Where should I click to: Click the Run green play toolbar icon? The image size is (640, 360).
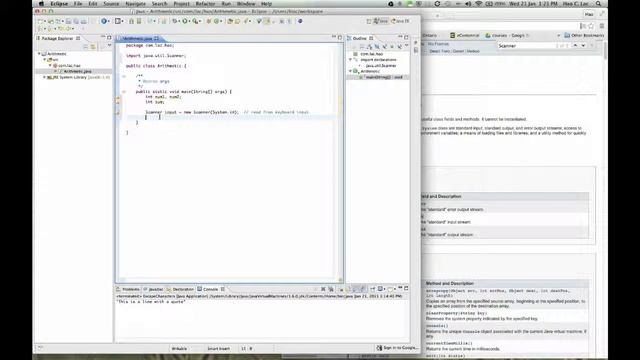pos(185,21)
